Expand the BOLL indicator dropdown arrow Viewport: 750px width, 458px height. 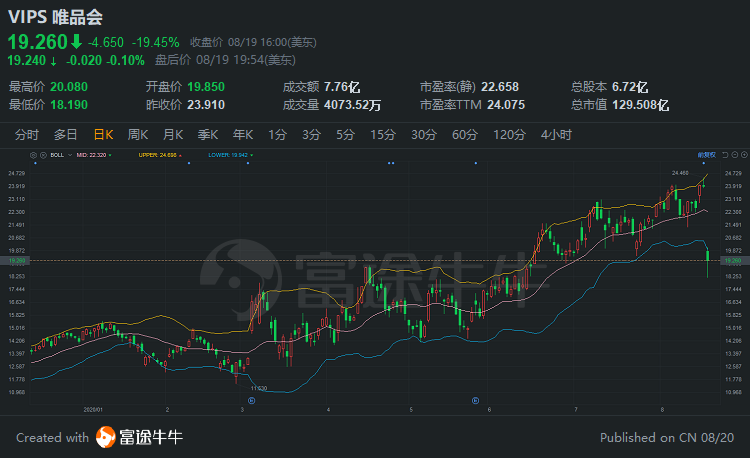click(70, 155)
